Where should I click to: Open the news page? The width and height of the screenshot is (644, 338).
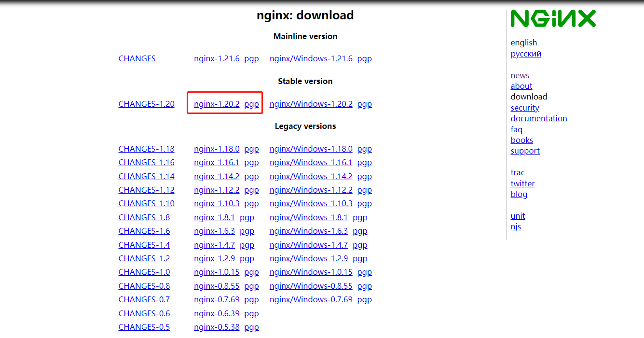(x=520, y=75)
